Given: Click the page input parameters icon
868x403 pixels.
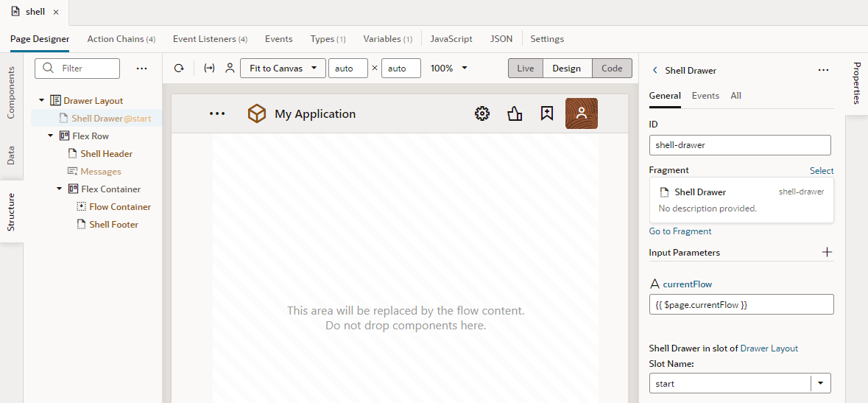Looking at the screenshot, I should [x=209, y=69].
